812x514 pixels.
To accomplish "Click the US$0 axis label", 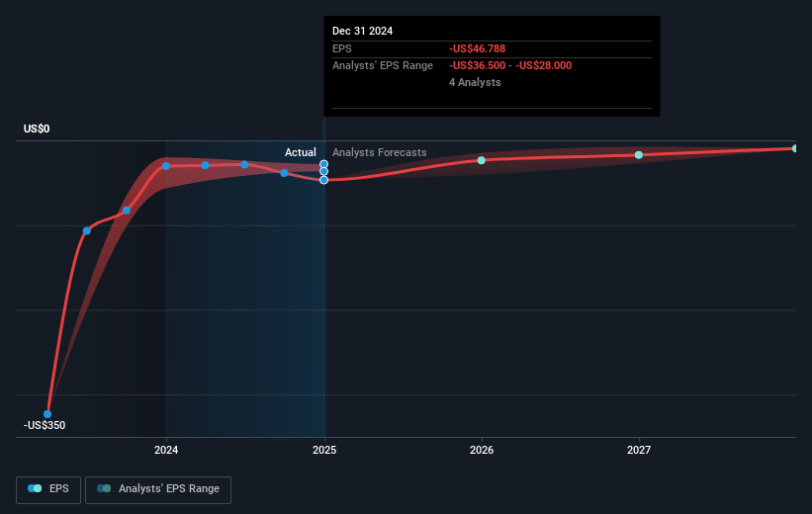I will [37, 128].
